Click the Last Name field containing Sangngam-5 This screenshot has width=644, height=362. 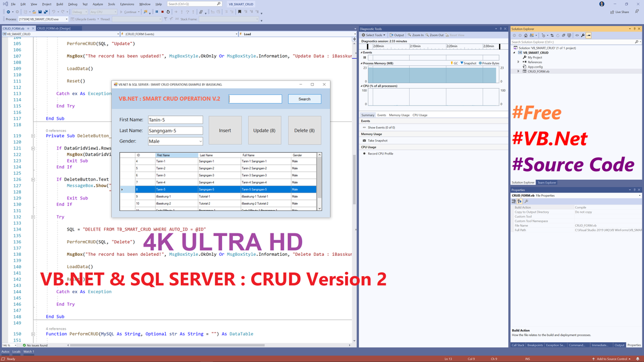[x=175, y=130]
